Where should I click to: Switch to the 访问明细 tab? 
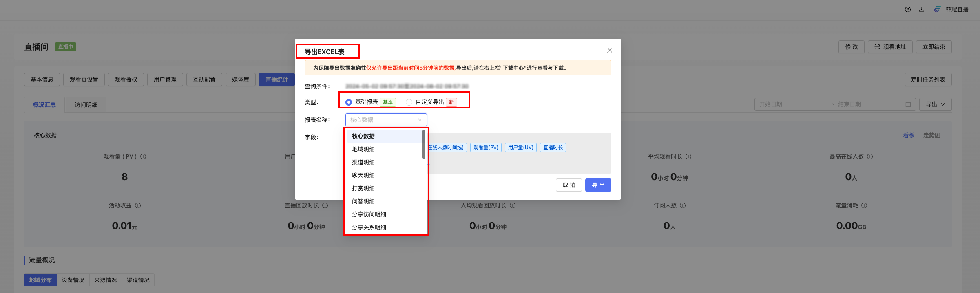coord(86,105)
